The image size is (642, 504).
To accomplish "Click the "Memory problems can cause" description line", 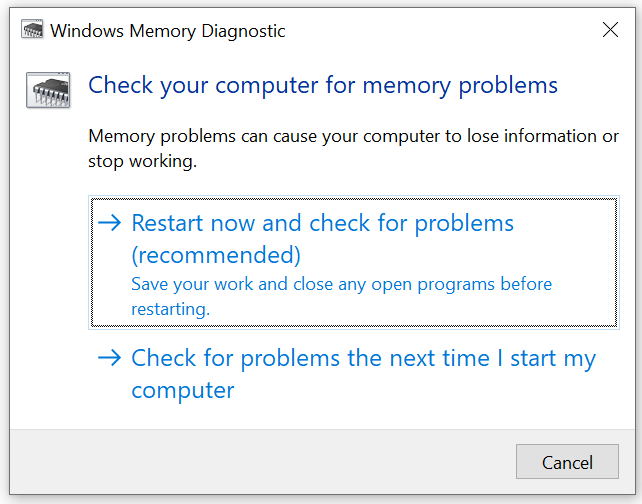I will pyautogui.click(x=353, y=137).
